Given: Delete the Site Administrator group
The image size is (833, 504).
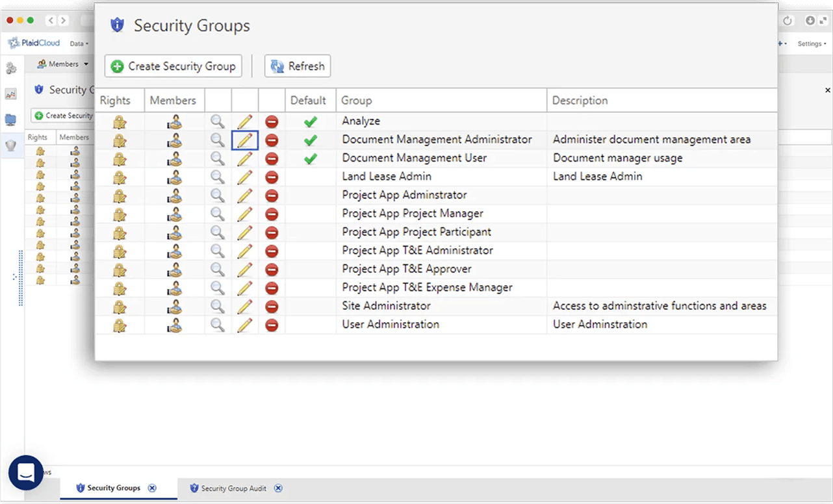Looking at the screenshot, I should tap(272, 307).
